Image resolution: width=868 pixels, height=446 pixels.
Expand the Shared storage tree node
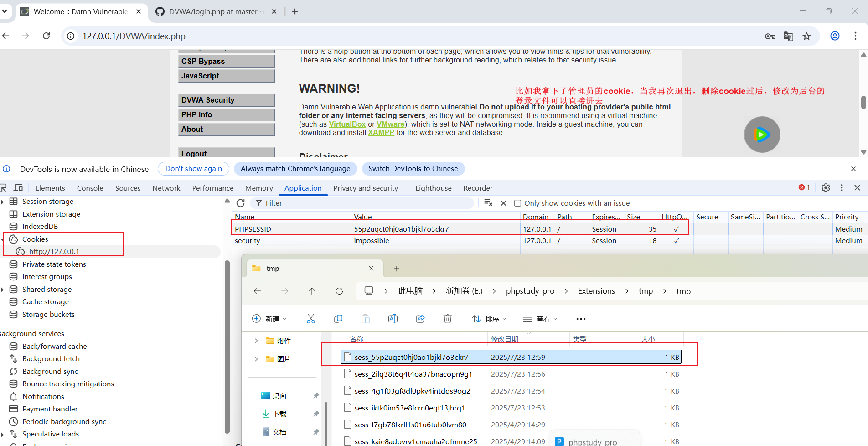click(3, 290)
